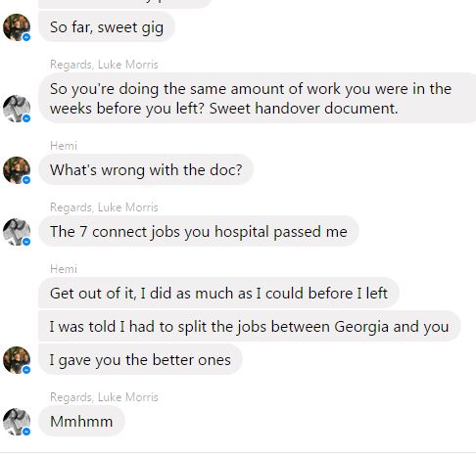Select the 'So far, sweet gig' message bubble

click(x=107, y=26)
